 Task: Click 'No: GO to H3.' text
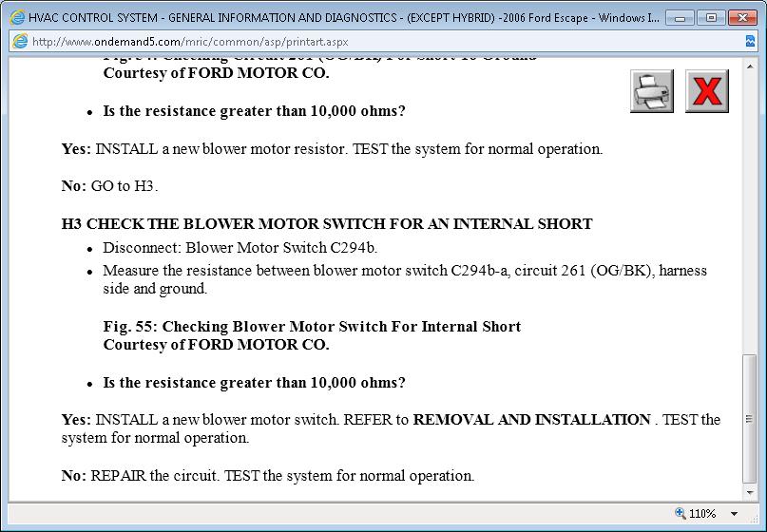coord(109,186)
